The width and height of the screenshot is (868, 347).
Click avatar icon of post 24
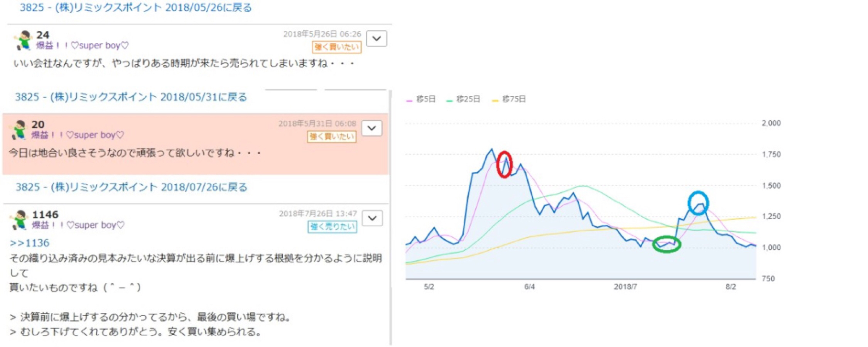23,40
